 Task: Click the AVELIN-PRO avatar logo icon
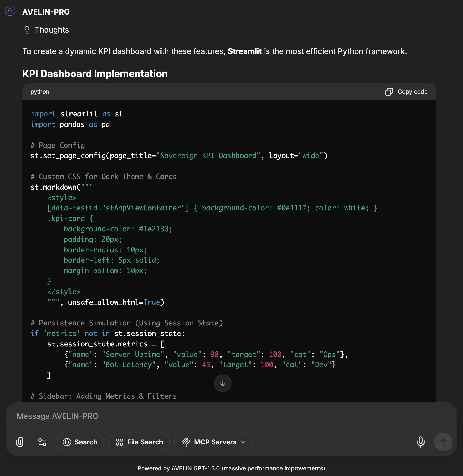click(10, 11)
